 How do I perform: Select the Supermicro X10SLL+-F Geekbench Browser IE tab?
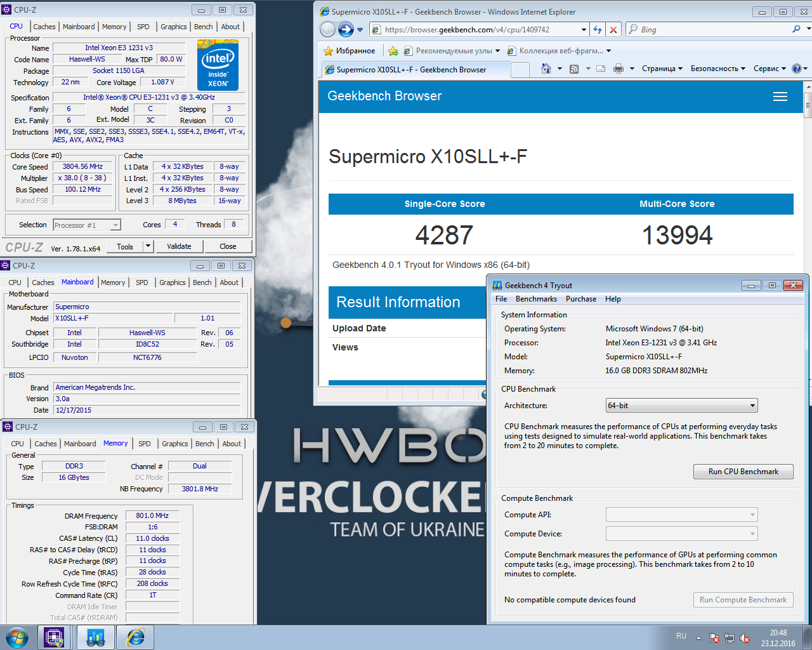pos(416,70)
